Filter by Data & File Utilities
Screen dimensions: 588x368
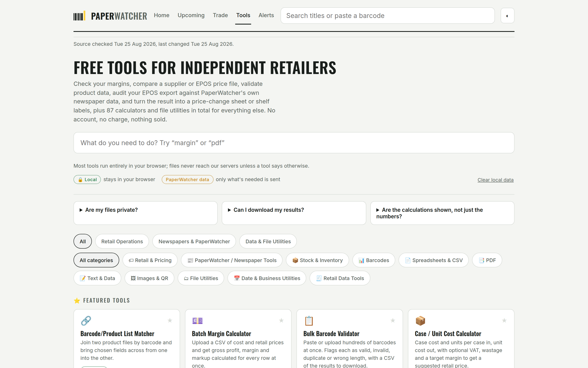(x=268, y=241)
